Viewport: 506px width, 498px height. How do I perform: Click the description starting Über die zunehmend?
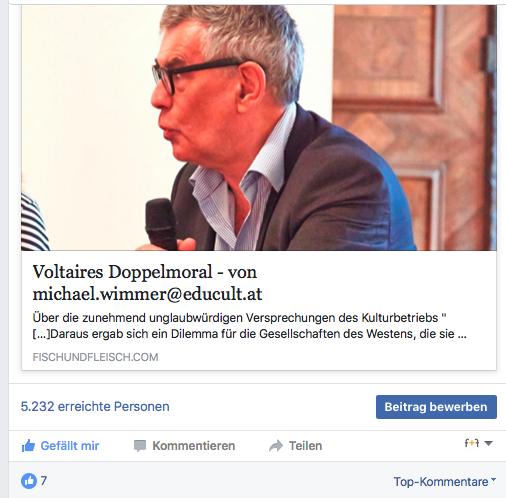coord(239,318)
